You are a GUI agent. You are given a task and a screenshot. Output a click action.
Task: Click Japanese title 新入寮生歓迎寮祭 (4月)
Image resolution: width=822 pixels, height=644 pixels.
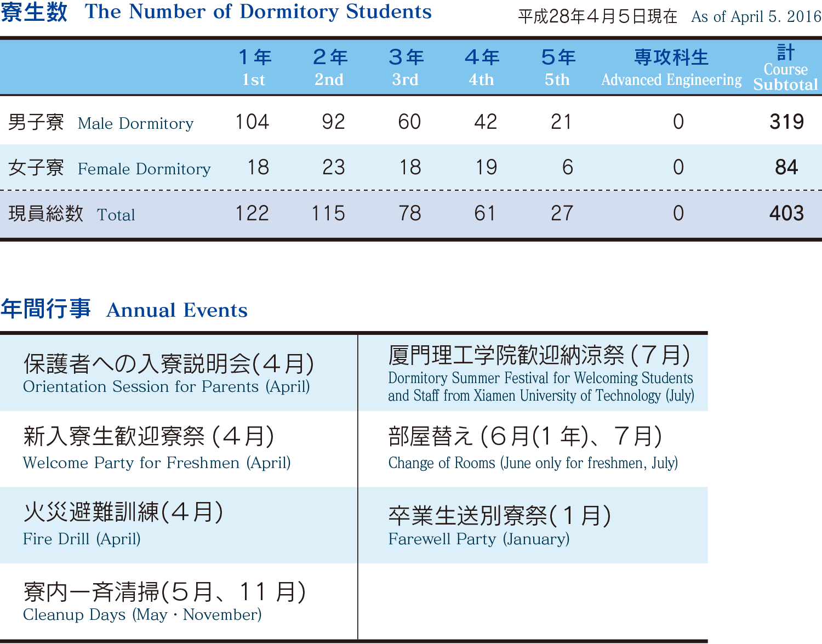tap(149, 437)
